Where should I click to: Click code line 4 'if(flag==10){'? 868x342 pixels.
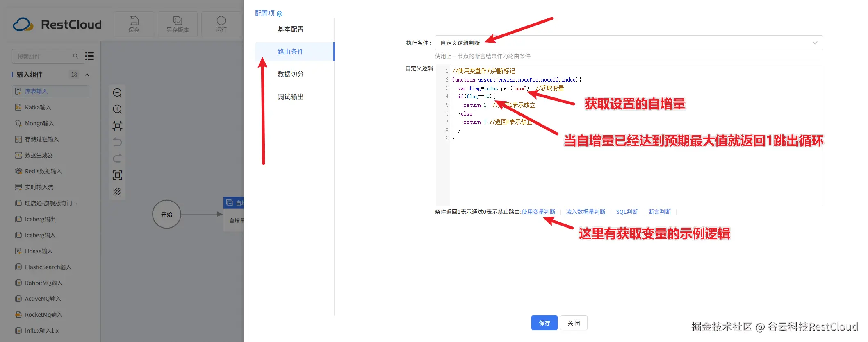(476, 97)
